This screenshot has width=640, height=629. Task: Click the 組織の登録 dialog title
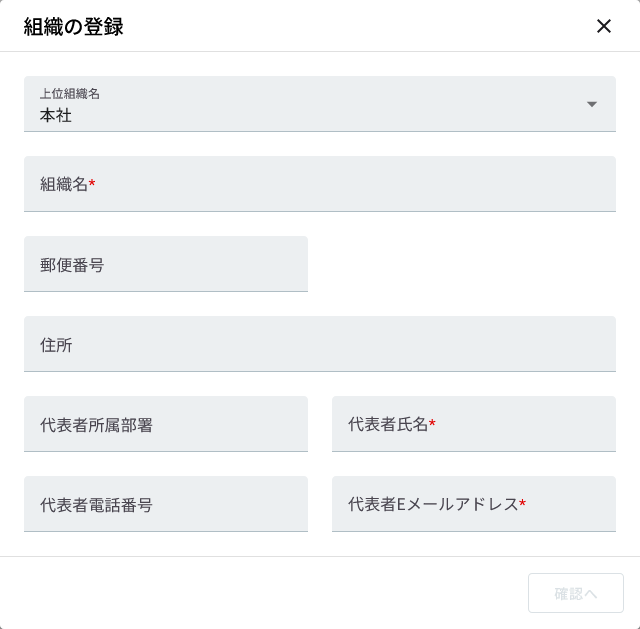click(74, 27)
